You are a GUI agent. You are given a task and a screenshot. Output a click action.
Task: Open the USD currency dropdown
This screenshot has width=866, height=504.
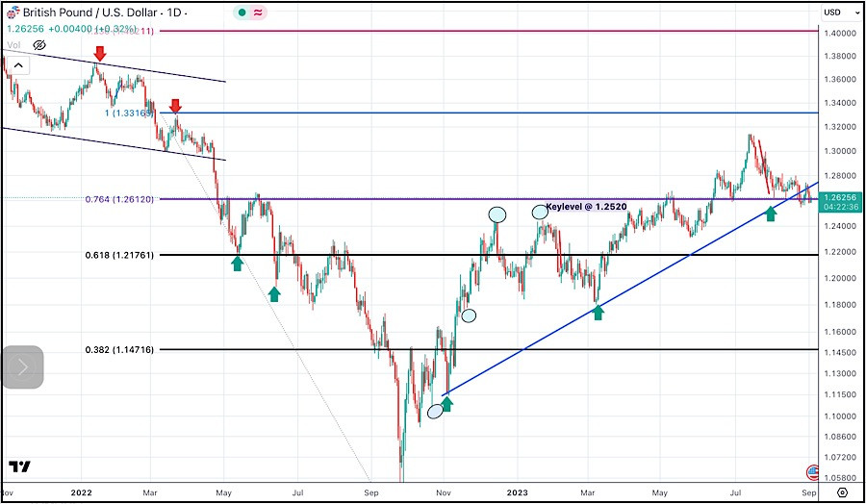[x=839, y=13]
